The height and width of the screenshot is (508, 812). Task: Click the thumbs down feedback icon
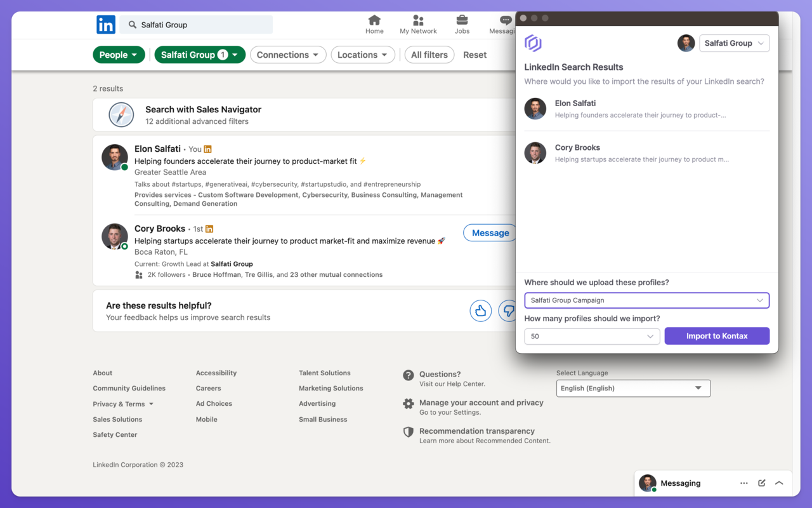[507, 311]
